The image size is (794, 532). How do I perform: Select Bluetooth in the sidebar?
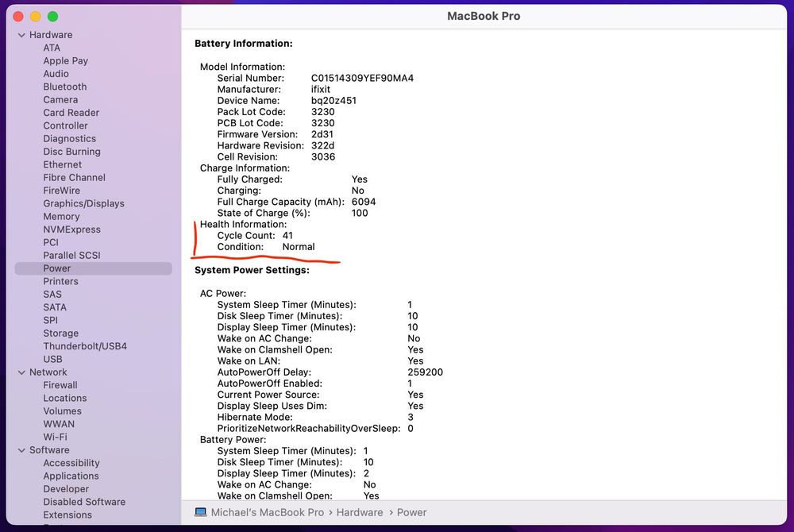[x=65, y=87]
